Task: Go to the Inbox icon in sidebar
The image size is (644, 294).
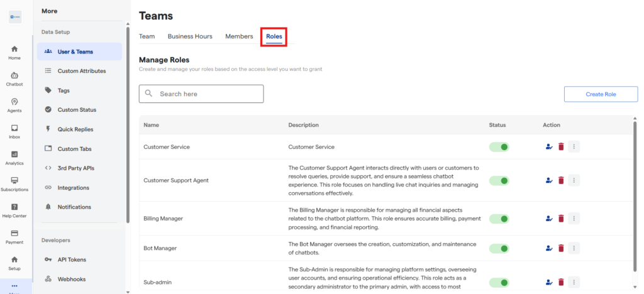Action: click(14, 131)
